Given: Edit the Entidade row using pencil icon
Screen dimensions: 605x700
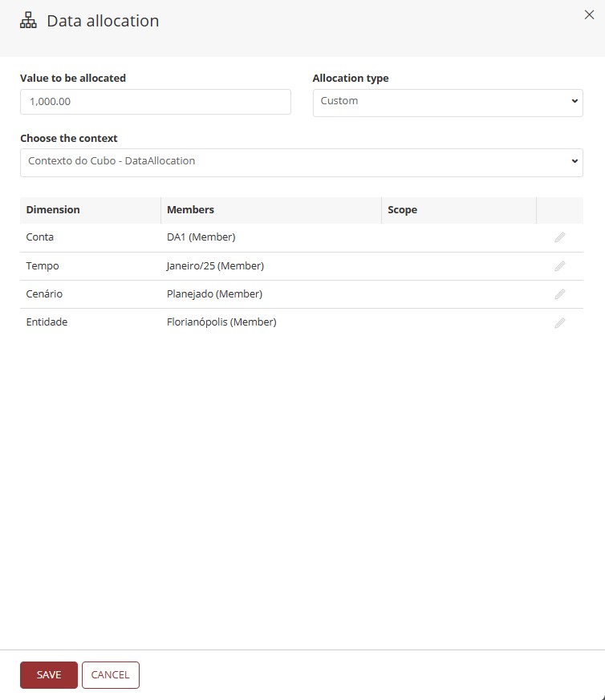Looking at the screenshot, I should pos(559,322).
